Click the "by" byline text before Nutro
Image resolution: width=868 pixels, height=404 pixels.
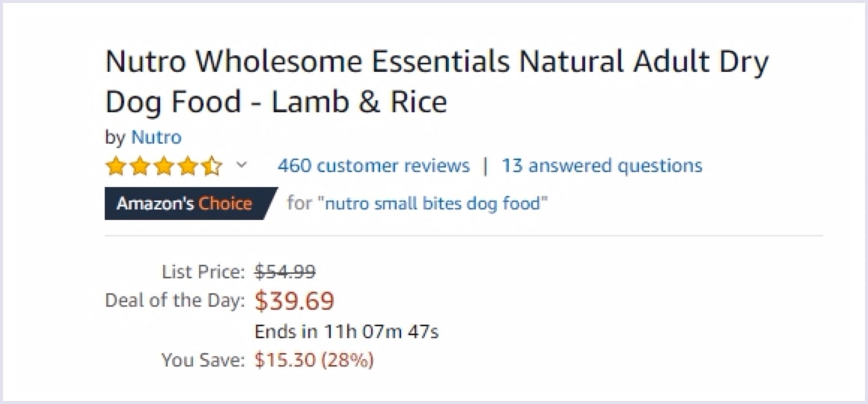coord(115,138)
